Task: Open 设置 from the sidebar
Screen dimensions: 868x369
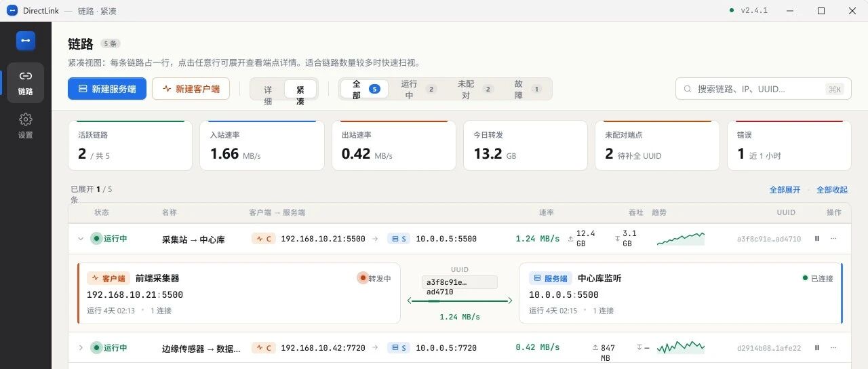Action: click(x=26, y=126)
